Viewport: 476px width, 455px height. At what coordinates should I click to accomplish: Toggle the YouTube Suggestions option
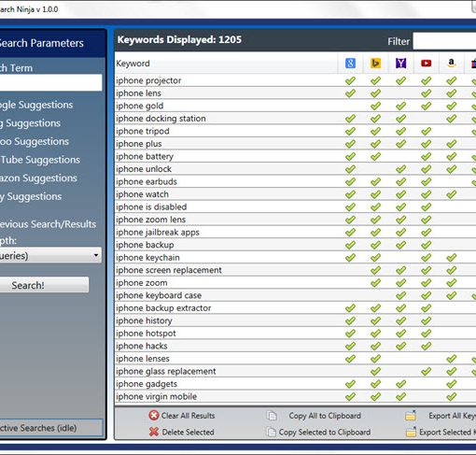[40, 160]
